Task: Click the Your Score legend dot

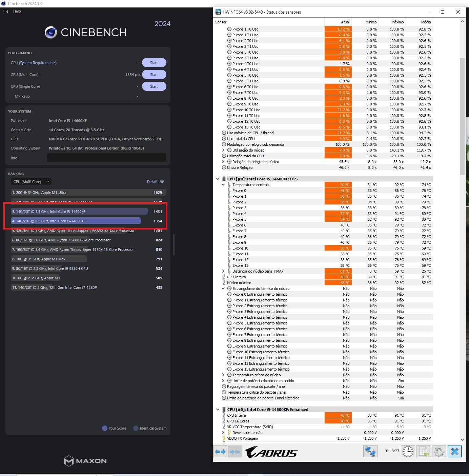Action: pos(105,428)
